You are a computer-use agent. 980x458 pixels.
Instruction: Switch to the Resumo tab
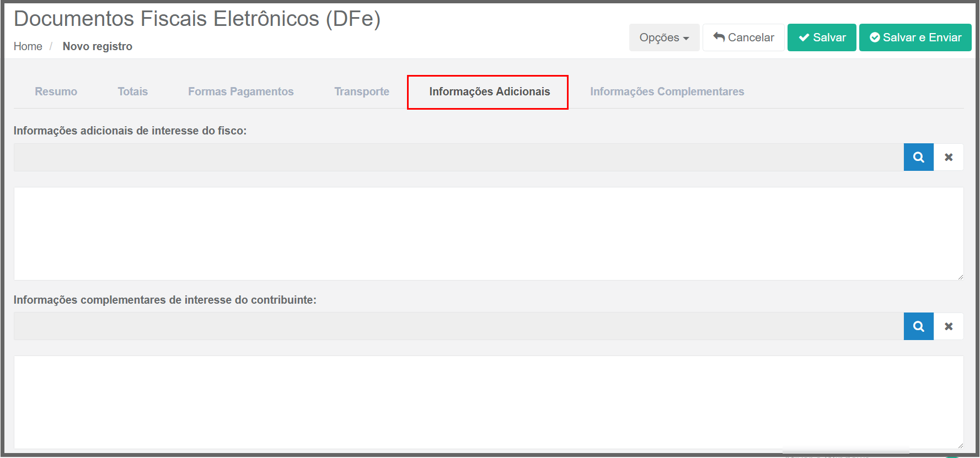point(56,91)
